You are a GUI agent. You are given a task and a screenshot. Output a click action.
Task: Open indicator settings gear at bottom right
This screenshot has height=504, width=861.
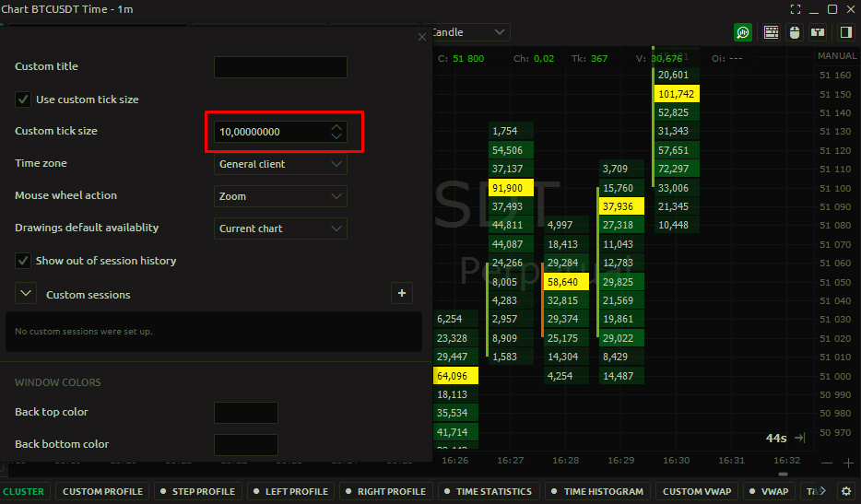click(846, 491)
